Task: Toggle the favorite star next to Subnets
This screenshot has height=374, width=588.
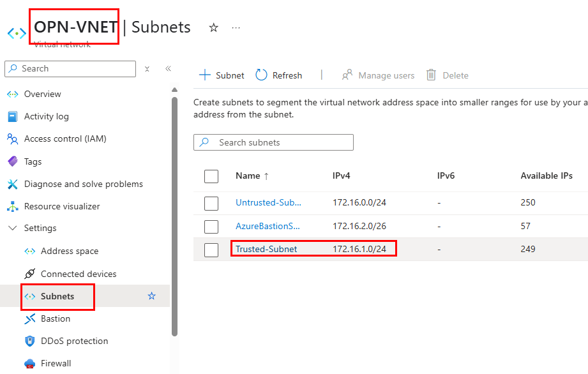Action: 151,296
